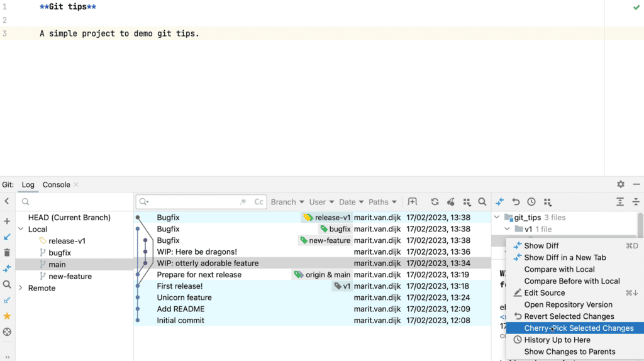
Task: Click the branches panel search field
Action: (75, 202)
